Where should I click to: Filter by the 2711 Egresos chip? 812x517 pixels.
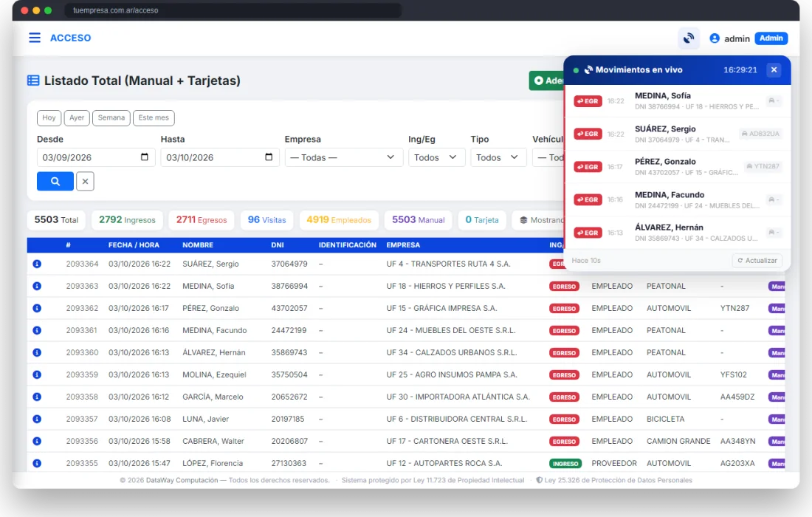pos(202,220)
